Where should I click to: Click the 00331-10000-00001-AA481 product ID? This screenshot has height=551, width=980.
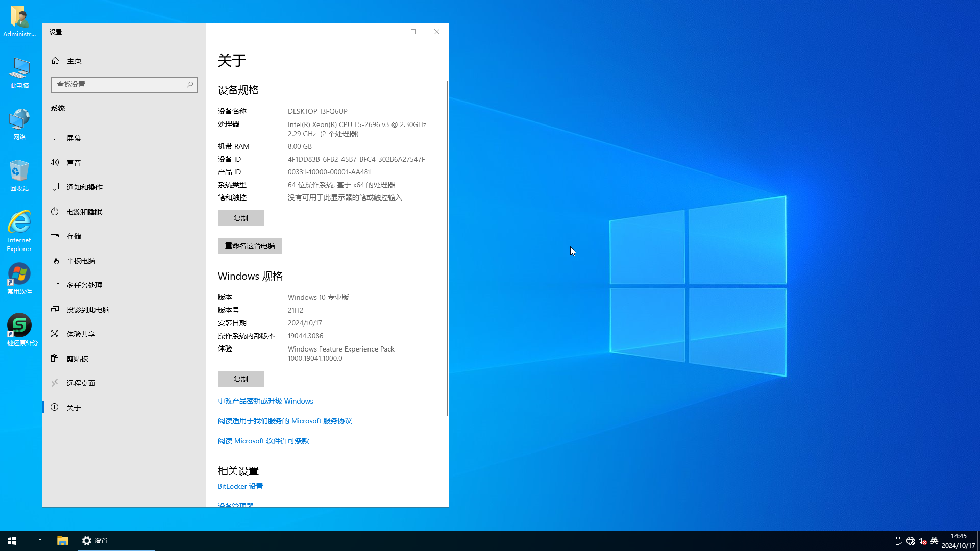click(x=329, y=172)
